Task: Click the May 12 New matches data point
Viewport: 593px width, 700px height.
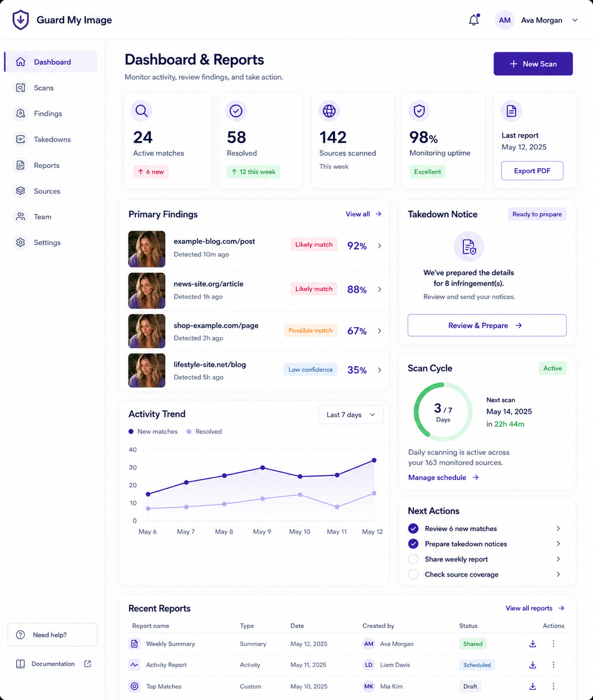Action: point(374,460)
